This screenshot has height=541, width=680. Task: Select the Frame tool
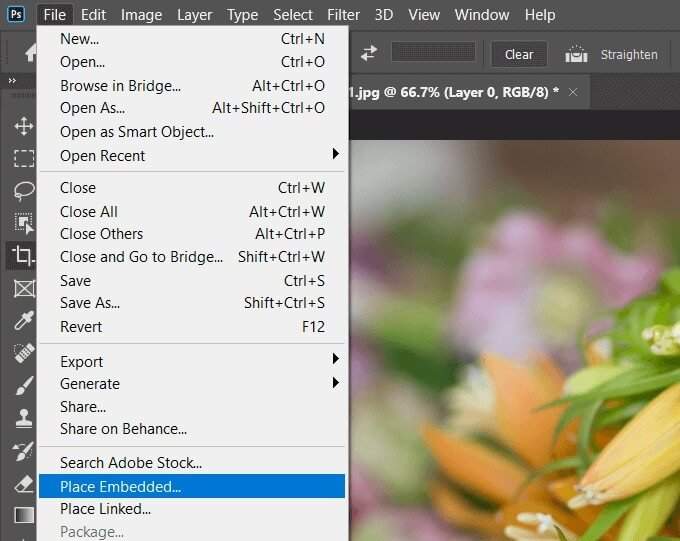click(24, 288)
